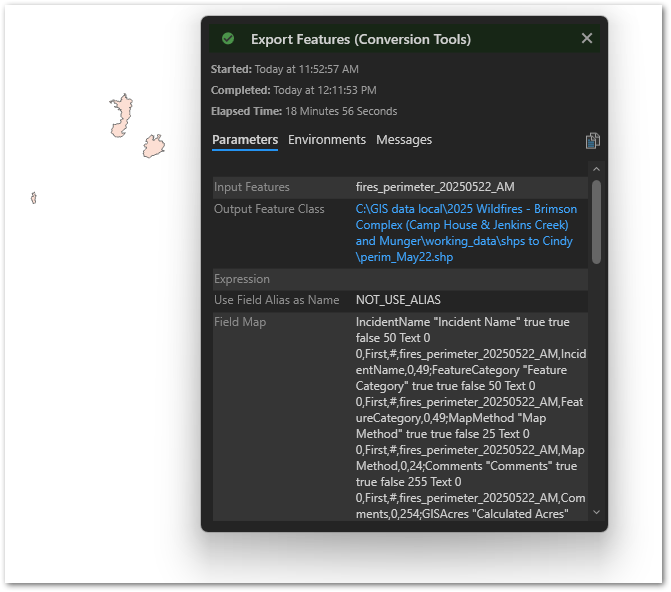Close the Export Features popup
Viewport: 671px width, 592px height.
587,39
